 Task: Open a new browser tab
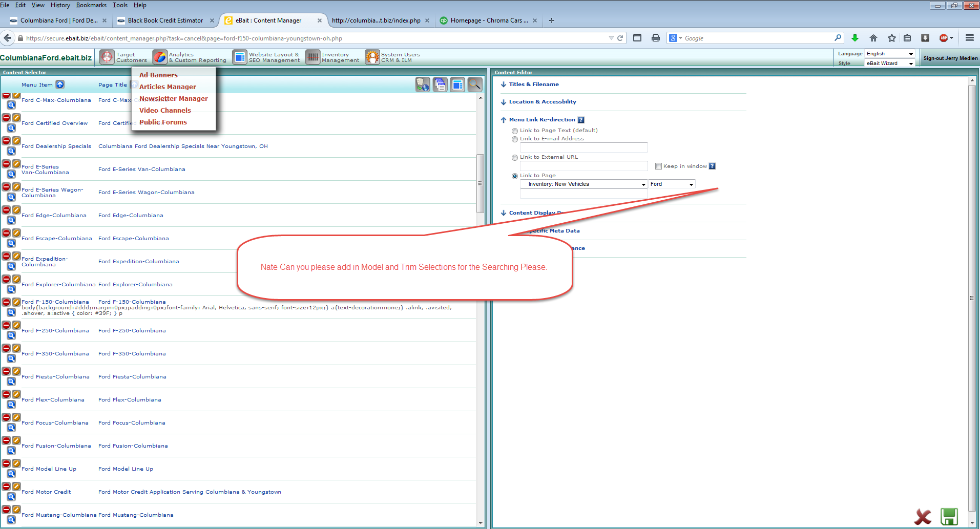(552, 20)
